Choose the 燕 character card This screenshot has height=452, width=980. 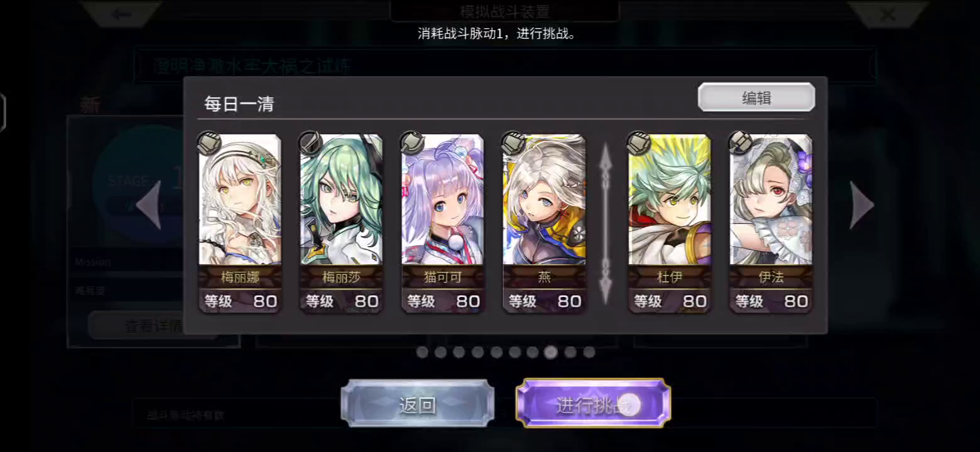tap(544, 223)
